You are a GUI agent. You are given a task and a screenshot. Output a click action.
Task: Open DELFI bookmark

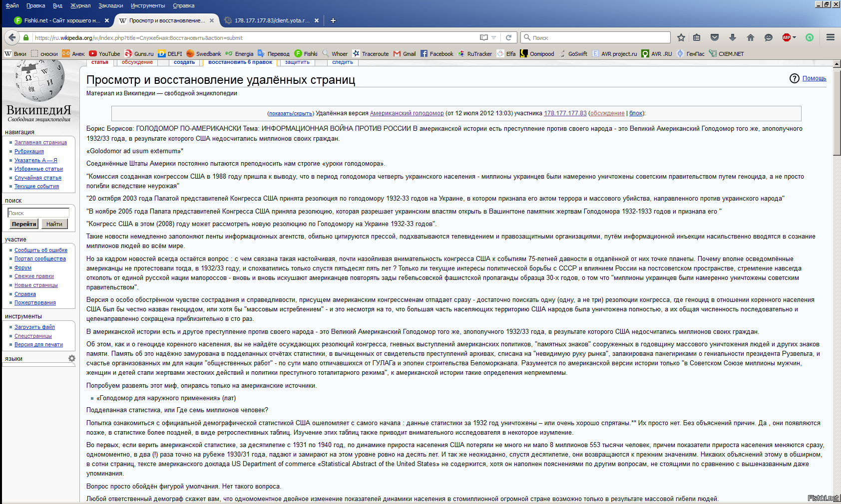(170, 53)
